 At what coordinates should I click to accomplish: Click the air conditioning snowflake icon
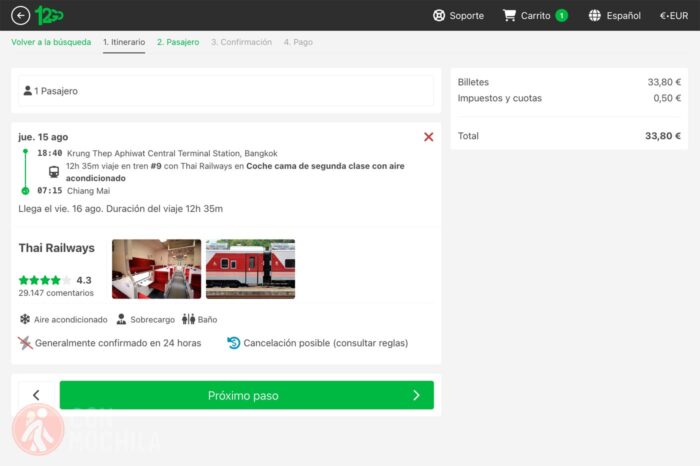[25, 319]
